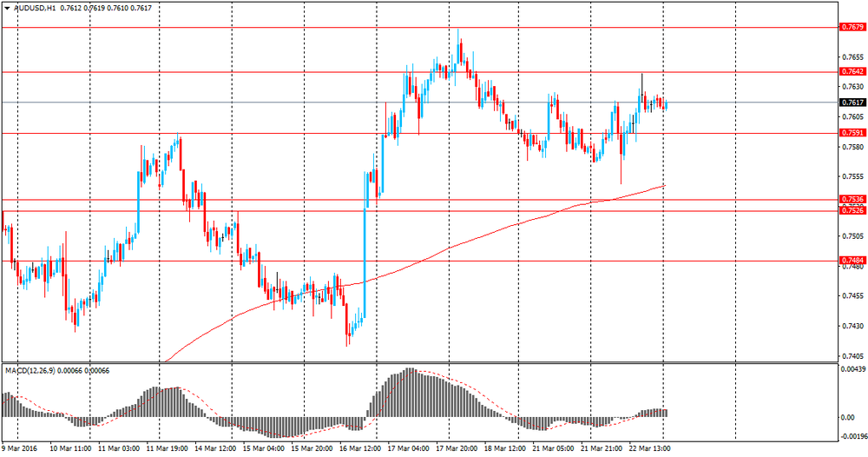Click the 0.7405 value on price scale
The width and height of the screenshot is (868, 457).
click(x=852, y=356)
